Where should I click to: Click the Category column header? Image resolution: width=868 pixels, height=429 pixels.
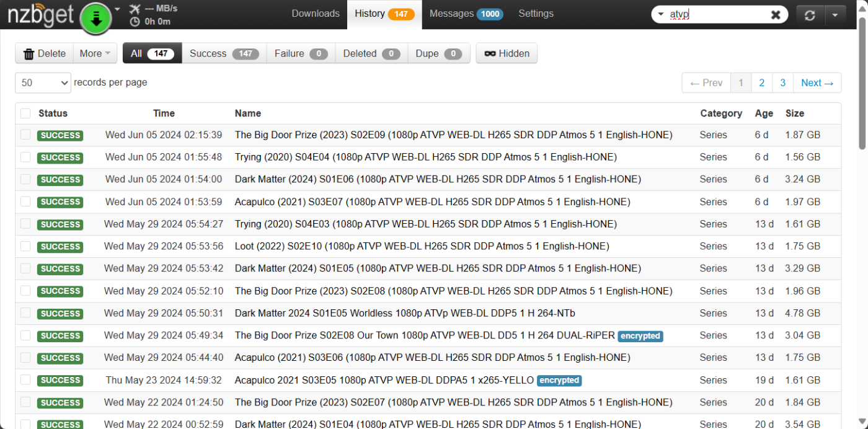(x=721, y=113)
